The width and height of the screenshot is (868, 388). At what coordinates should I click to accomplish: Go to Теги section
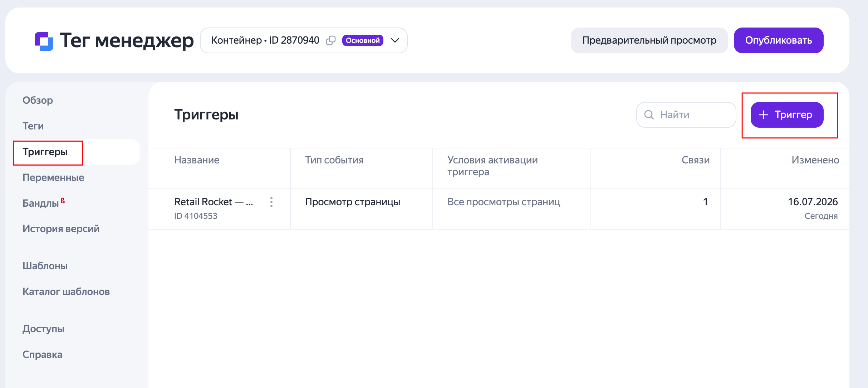(33, 126)
